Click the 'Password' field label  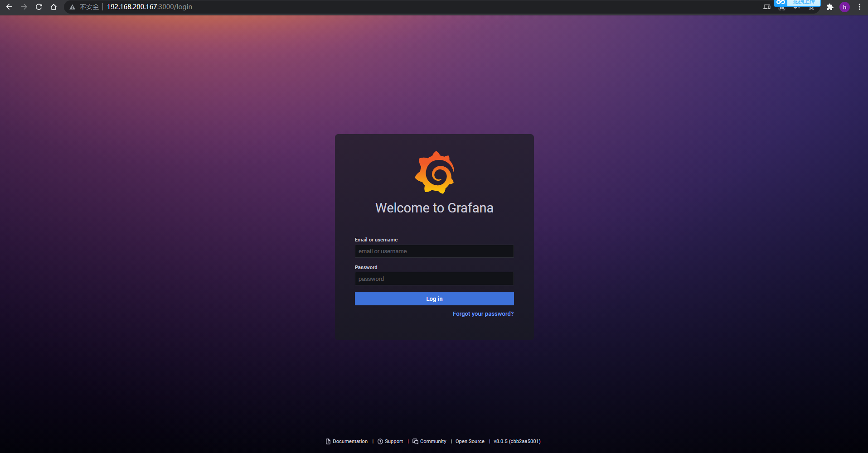366,267
